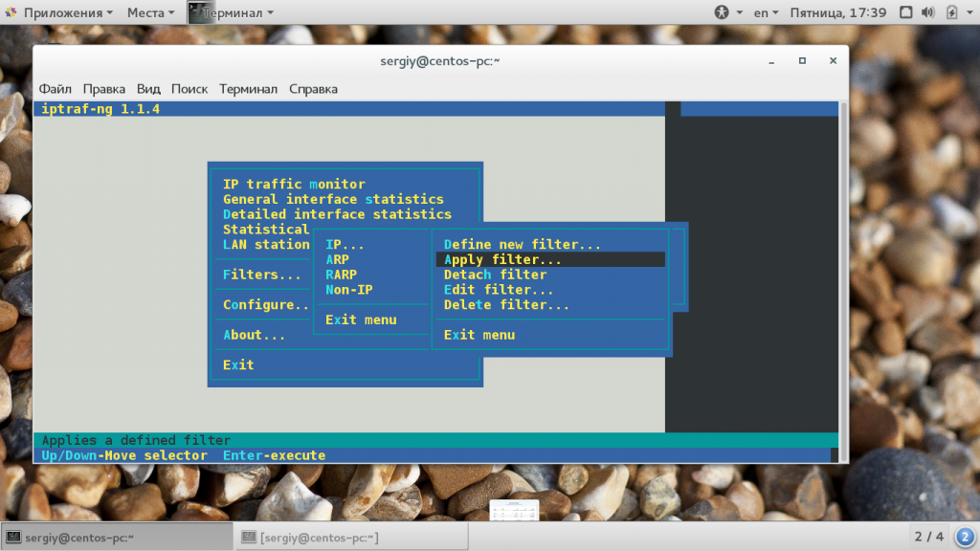Click terminal icon of bracketed taskbar window
This screenshot has height=551, width=980.
tap(249, 538)
